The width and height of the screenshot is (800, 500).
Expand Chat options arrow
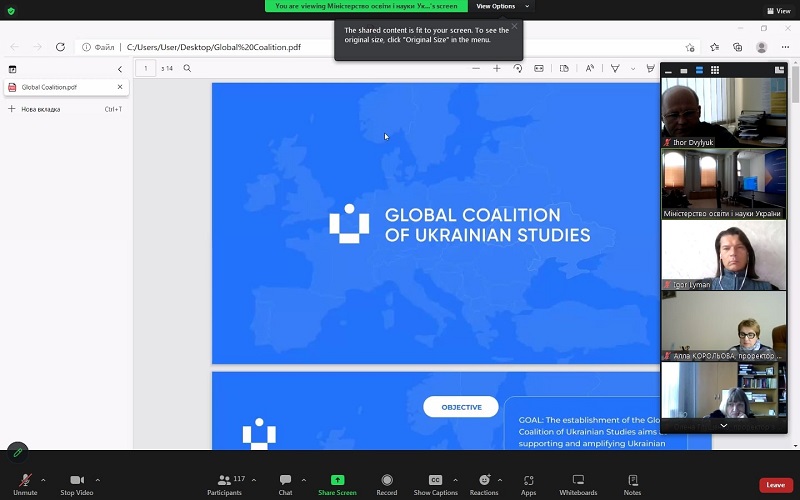pos(304,480)
